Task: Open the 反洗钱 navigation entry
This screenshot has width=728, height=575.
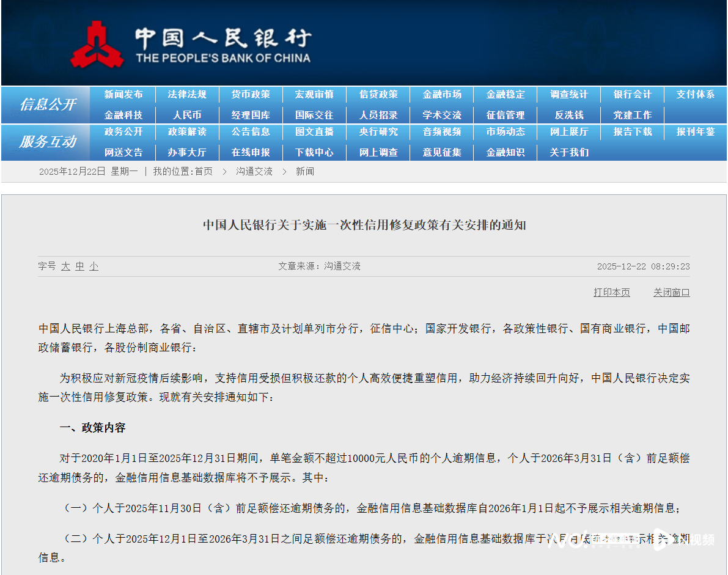Action: pyautogui.click(x=568, y=115)
